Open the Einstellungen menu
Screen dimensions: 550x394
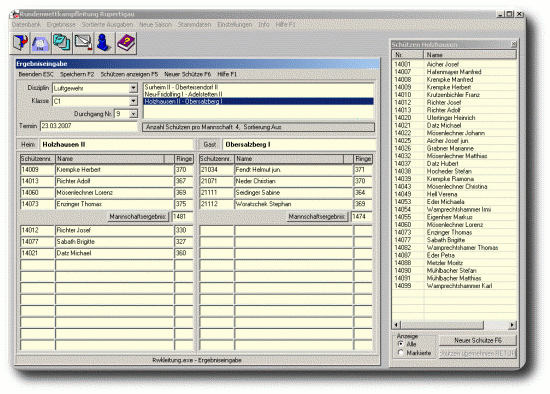pyautogui.click(x=234, y=25)
